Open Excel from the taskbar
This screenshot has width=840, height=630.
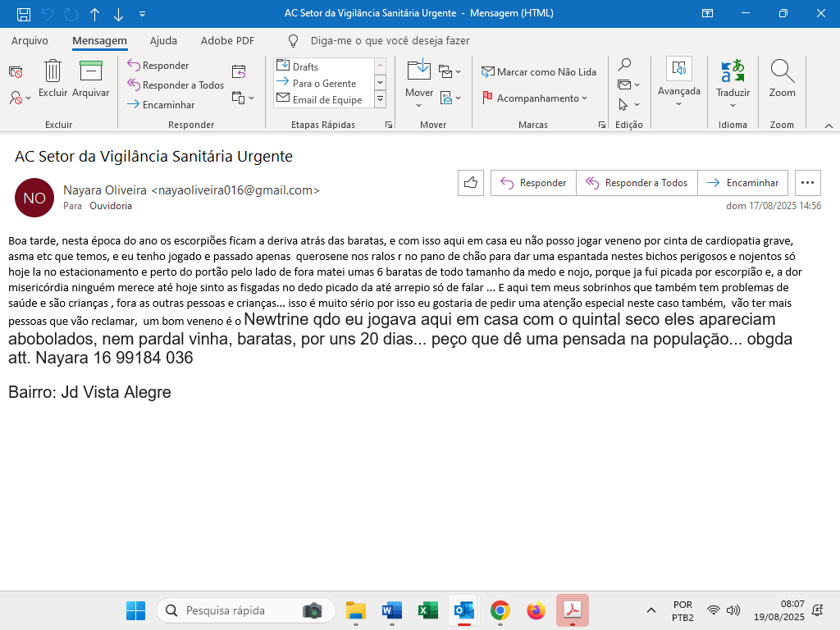point(427,610)
